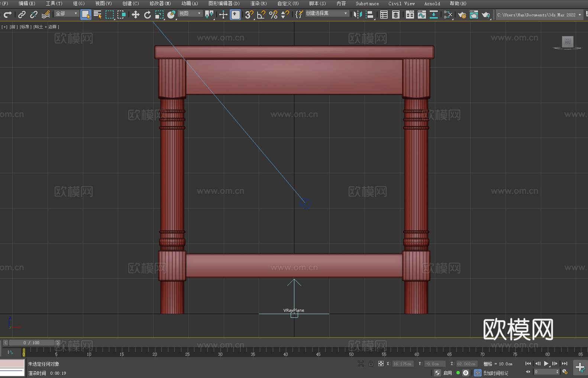Open the 动画(A) menu
This screenshot has width=588, height=378.
(x=190, y=3)
